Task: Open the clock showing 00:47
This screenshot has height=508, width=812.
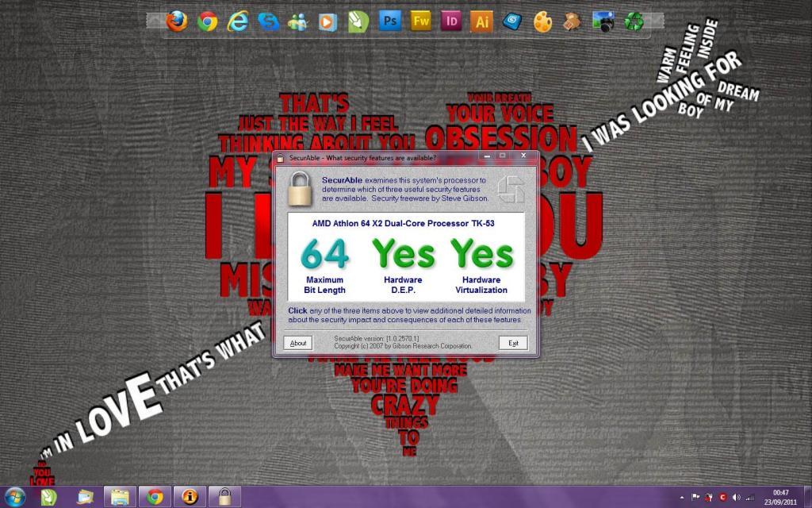Action: click(780, 497)
